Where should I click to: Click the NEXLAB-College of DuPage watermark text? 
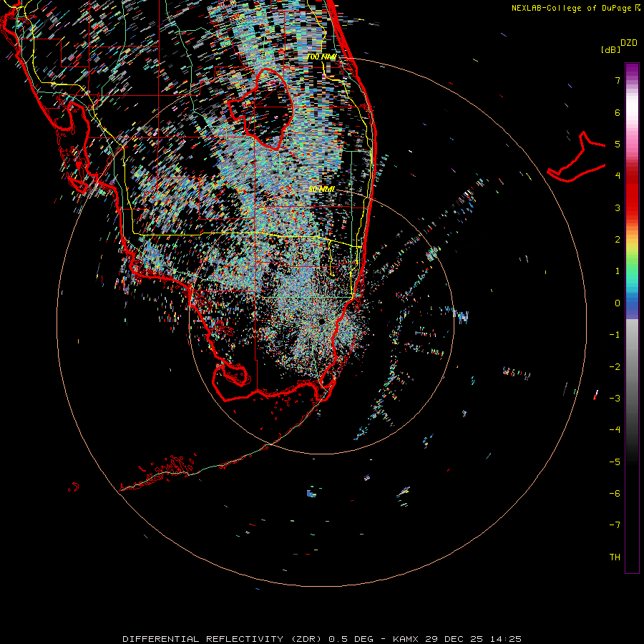coord(575,8)
